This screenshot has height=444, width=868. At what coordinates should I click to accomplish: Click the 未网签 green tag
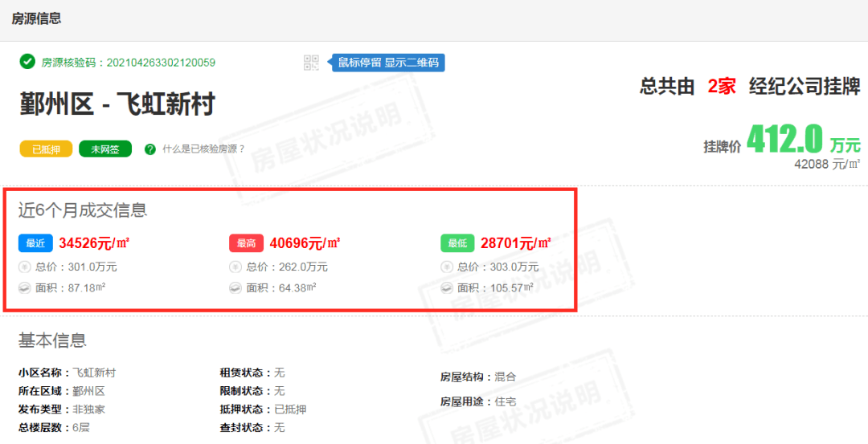105,149
